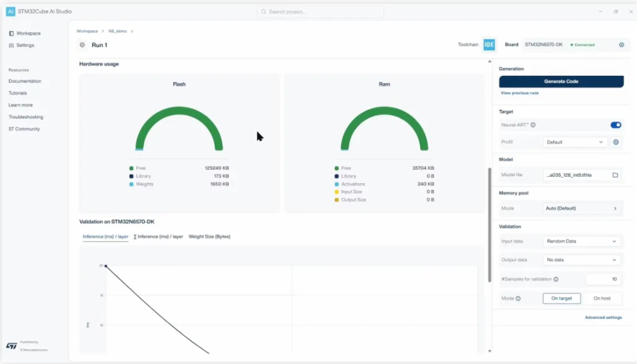Select On target validation mode
This screenshot has width=637, height=364.
[x=562, y=298]
